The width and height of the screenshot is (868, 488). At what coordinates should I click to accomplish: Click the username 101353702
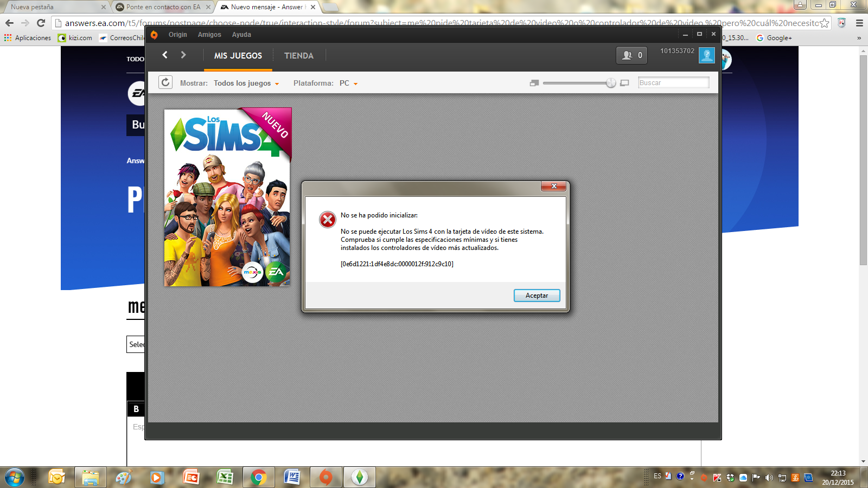coord(677,51)
